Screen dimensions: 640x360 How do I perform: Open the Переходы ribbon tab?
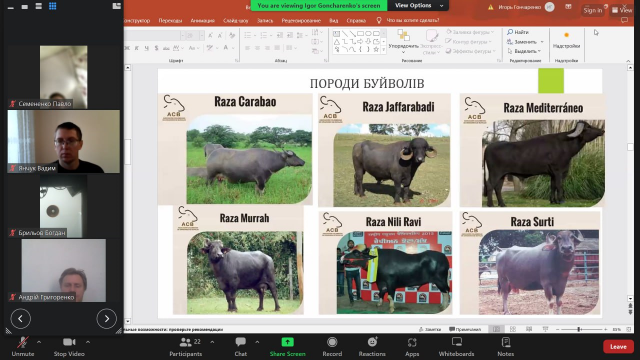(170, 20)
